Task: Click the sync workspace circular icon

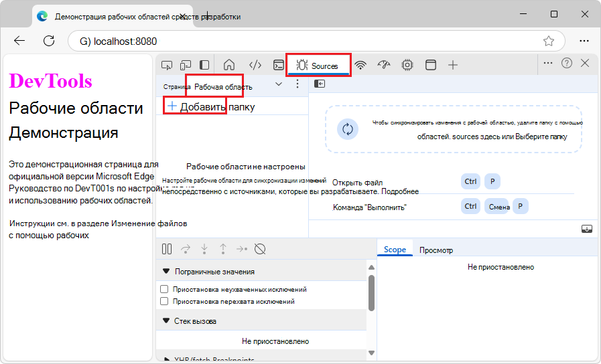Action: click(348, 129)
